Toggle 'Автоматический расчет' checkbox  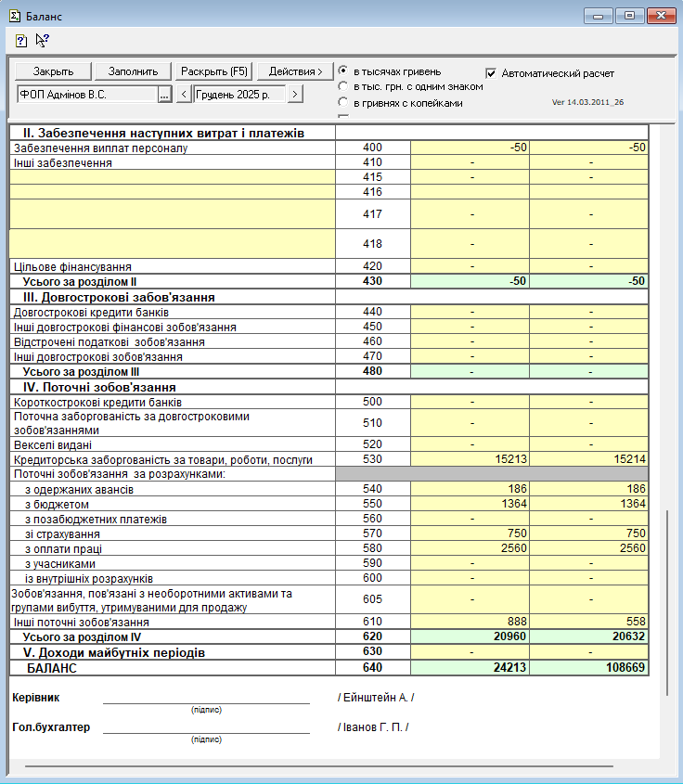(492, 72)
